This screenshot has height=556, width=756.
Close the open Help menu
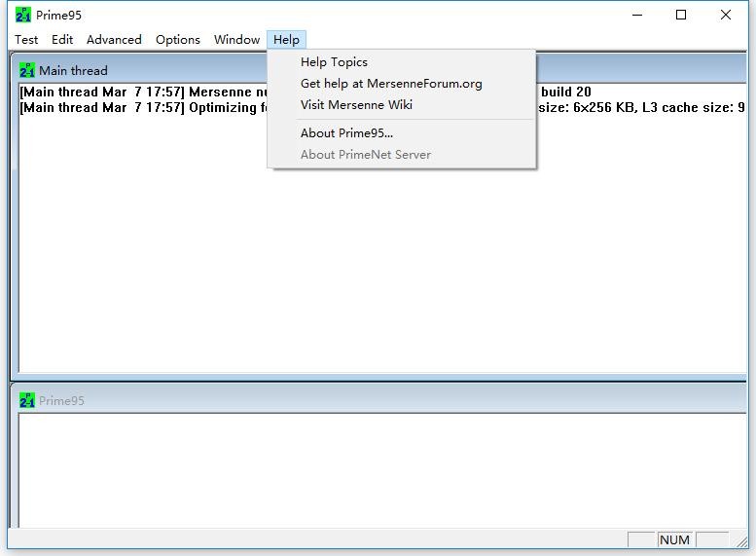point(286,40)
